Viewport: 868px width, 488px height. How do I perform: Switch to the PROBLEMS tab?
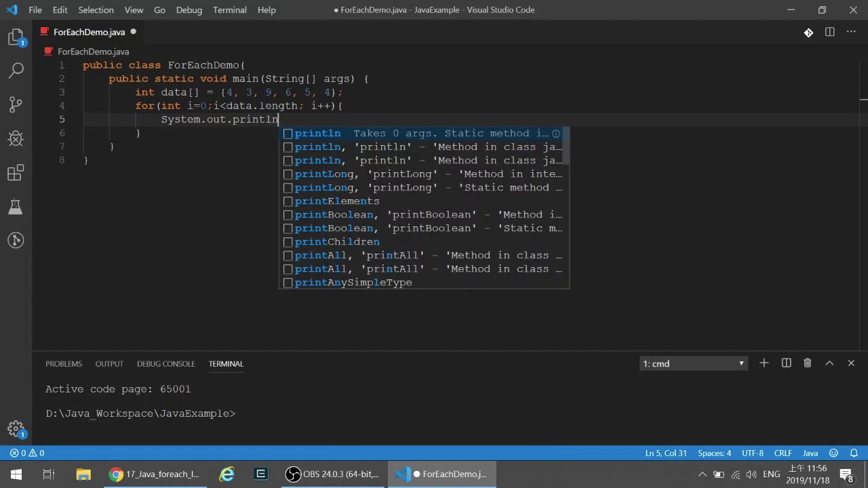pyautogui.click(x=64, y=364)
